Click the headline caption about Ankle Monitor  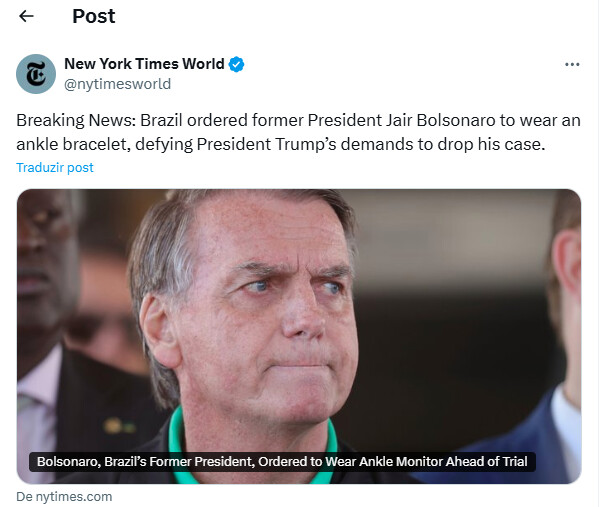click(282, 462)
